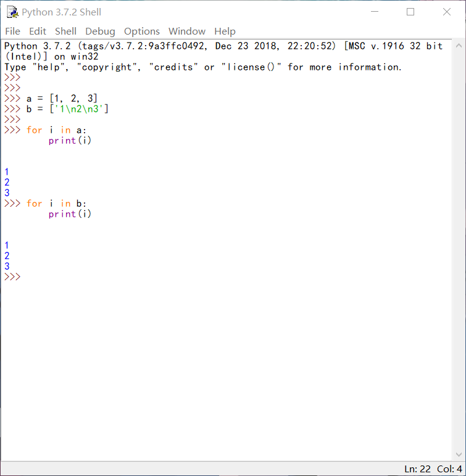Close the Python 3.7.2 Shell window
Image resolution: width=466 pixels, height=476 pixels.
(x=447, y=12)
